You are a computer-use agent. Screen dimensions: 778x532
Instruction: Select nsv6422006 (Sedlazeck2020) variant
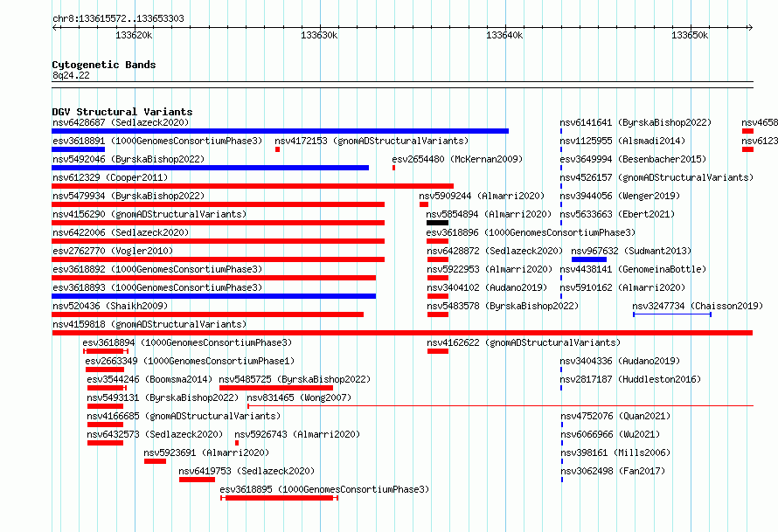(x=121, y=232)
